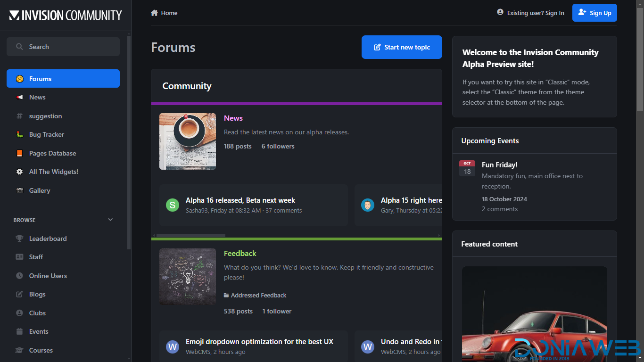644x362 pixels.
Task: Click the All The Widgets gear icon
Action: (19, 172)
